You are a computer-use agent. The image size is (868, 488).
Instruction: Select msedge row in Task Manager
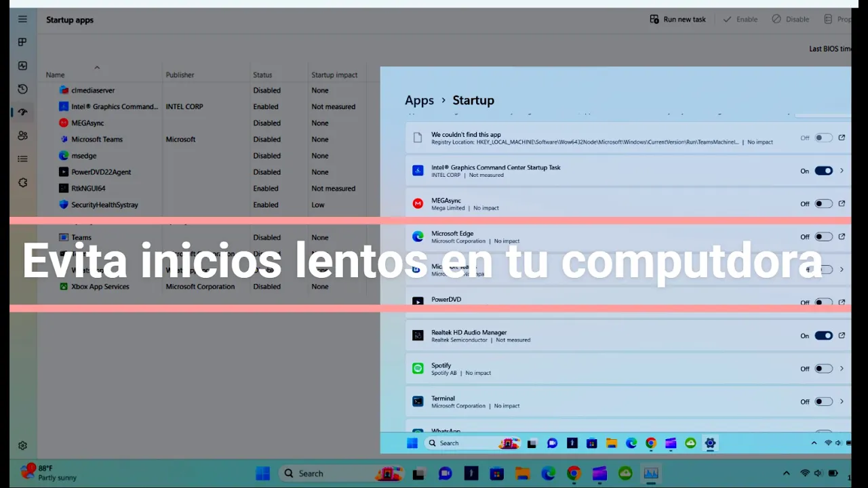pos(203,155)
